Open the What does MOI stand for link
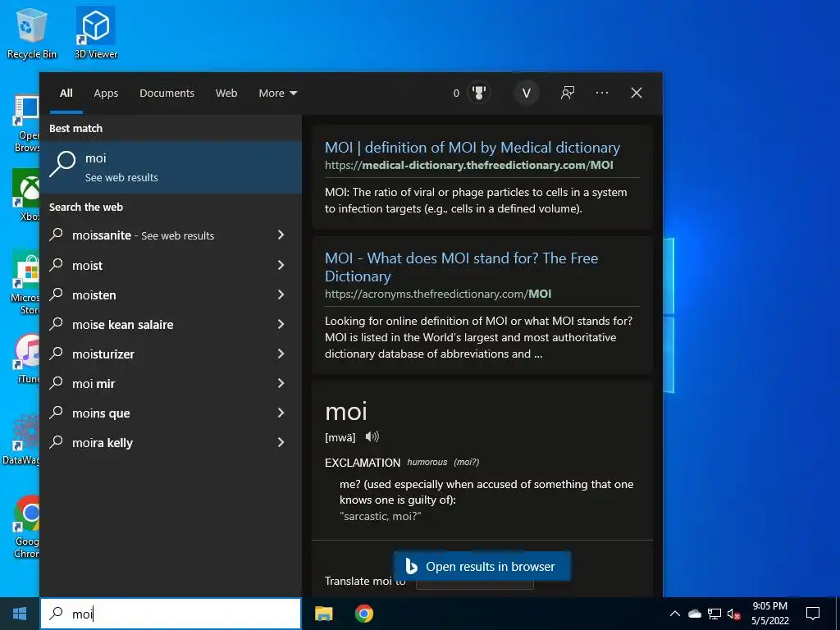 pyautogui.click(x=461, y=267)
